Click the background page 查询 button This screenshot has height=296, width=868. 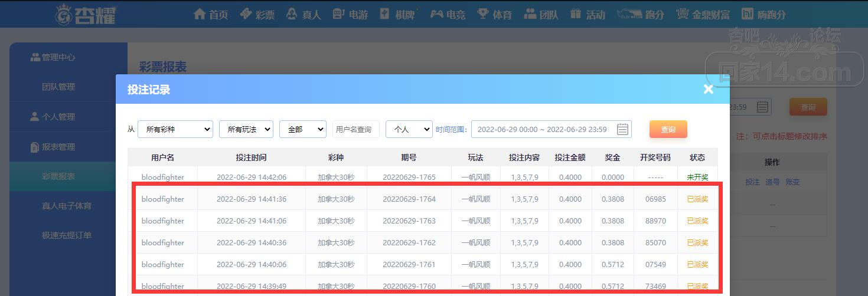808,107
